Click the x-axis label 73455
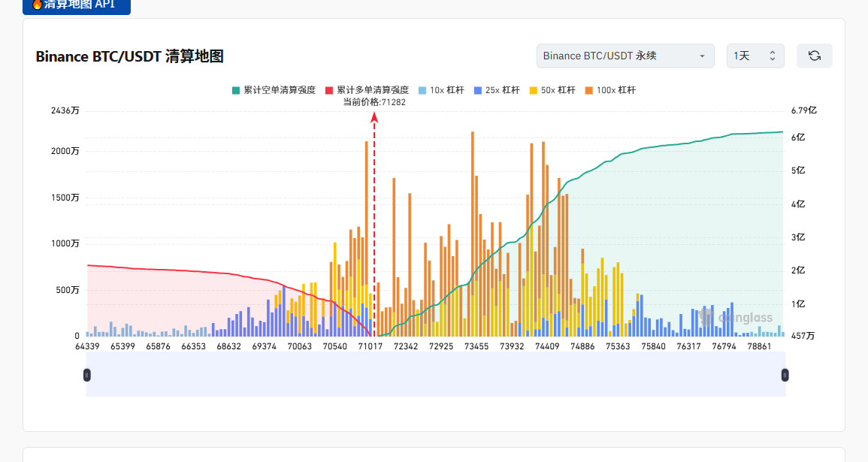 (476, 346)
